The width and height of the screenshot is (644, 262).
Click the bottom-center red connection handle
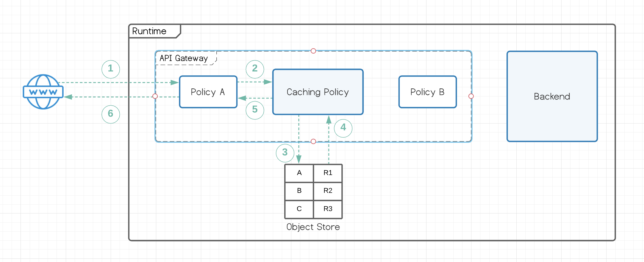(x=313, y=141)
